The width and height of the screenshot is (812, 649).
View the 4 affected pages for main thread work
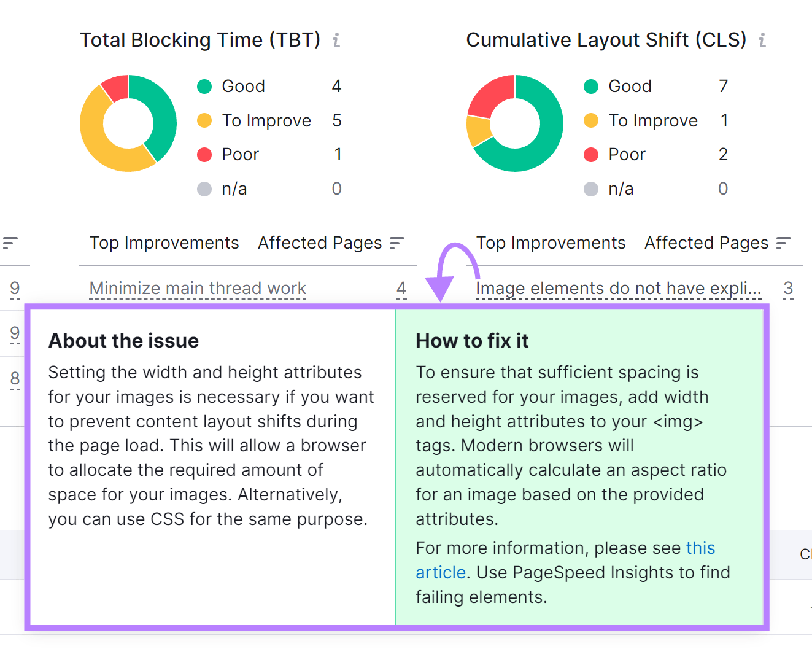point(401,288)
